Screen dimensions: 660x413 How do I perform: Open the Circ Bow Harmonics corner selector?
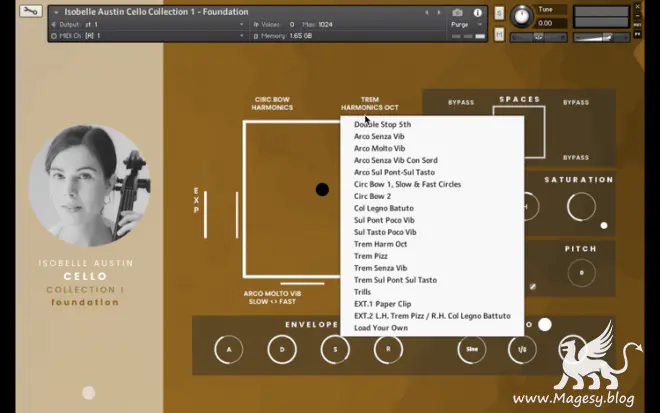point(272,104)
